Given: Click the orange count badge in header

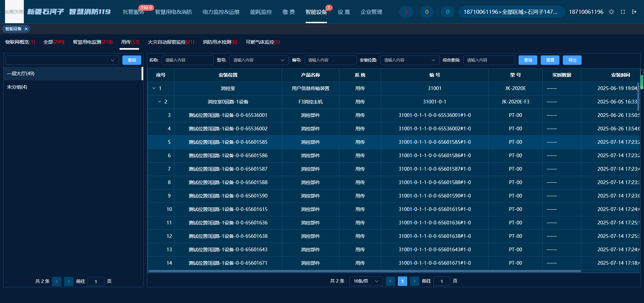Looking at the screenshot, I should [x=427, y=12].
